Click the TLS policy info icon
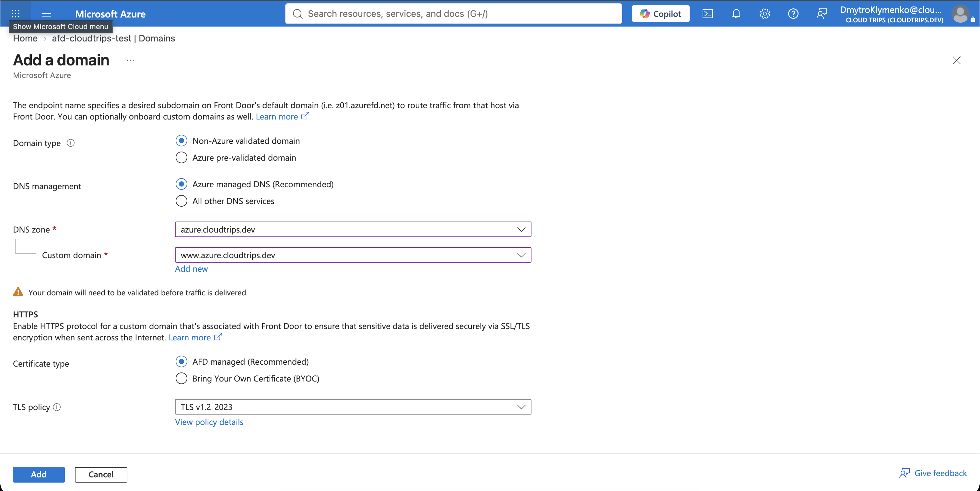980x491 pixels. (57, 407)
